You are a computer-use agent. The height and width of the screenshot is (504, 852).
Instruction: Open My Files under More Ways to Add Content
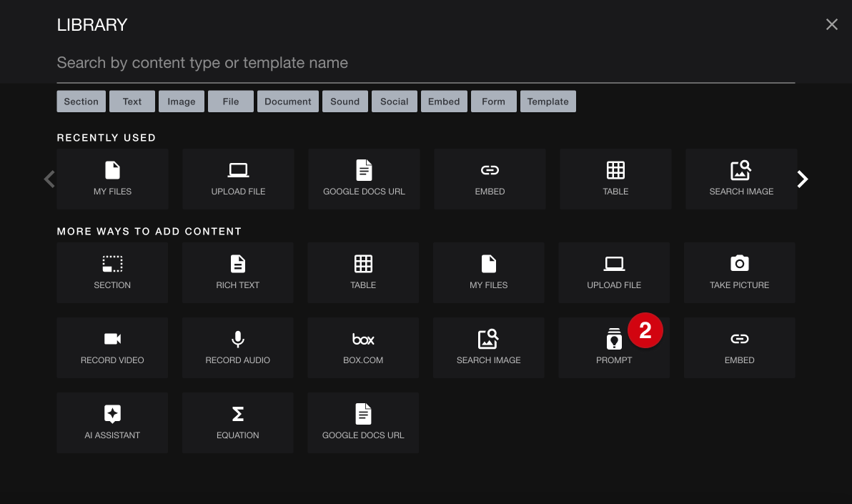pos(488,272)
